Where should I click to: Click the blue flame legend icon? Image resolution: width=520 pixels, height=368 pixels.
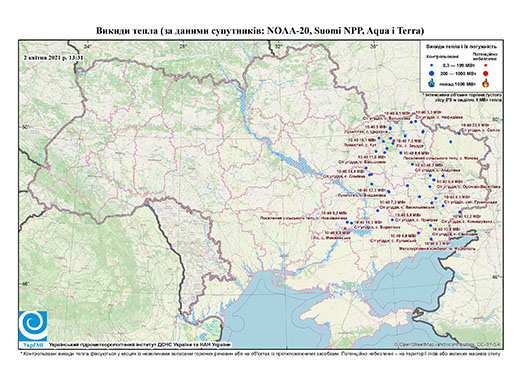[x=432, y=83]
